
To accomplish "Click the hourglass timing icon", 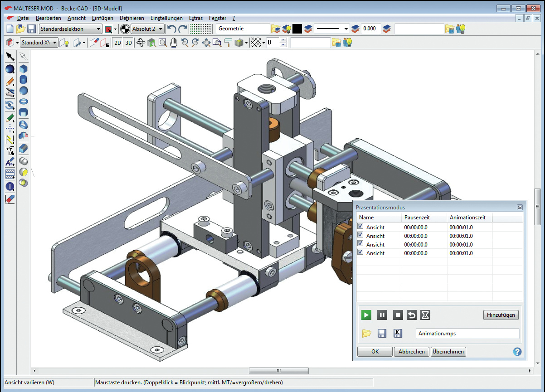I will pyautogui.click(x=425, y=315).
